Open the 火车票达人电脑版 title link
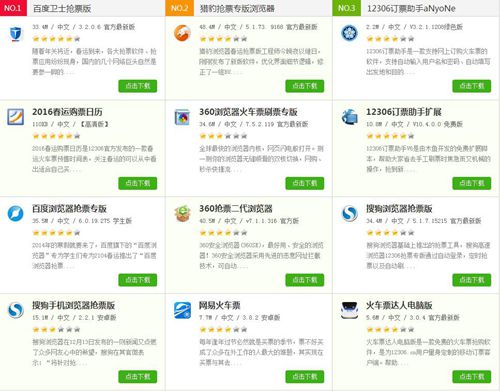 399,305
